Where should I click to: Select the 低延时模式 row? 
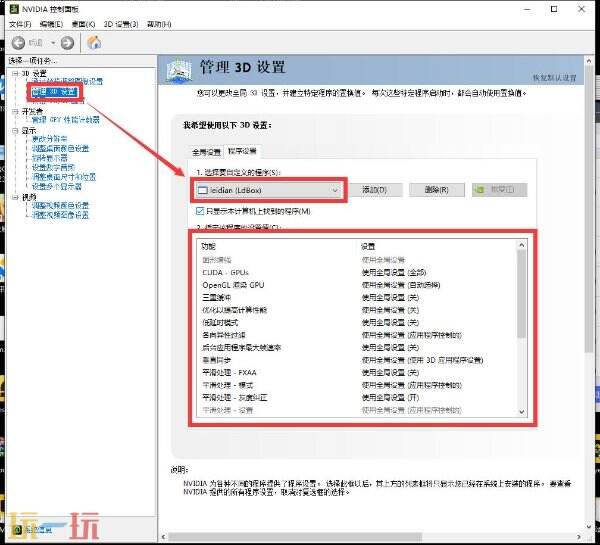coord(358,323)
